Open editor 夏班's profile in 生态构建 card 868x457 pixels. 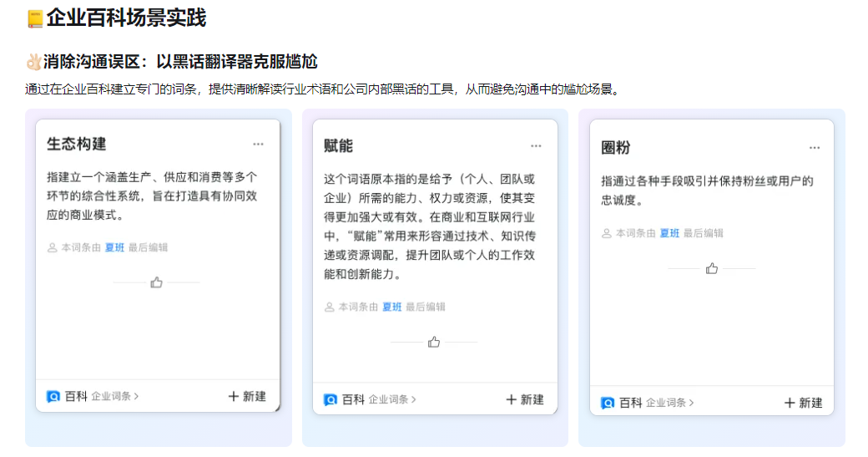tap(114, 247)
